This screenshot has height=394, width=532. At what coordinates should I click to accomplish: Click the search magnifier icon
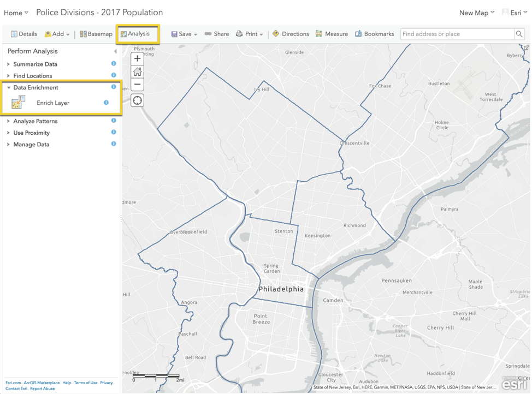(519, 34)
